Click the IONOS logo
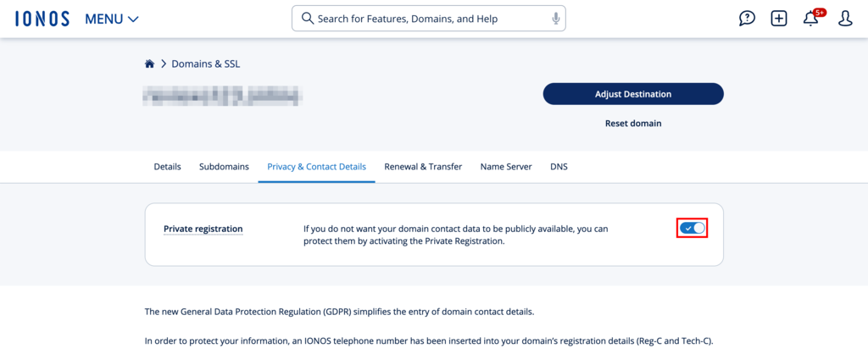The image size is (868, 354). (x=42, y=19)
